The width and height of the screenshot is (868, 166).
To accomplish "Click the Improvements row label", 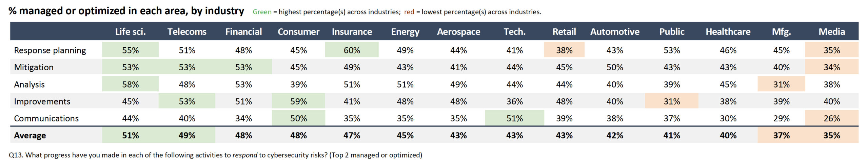I will 42,101.
